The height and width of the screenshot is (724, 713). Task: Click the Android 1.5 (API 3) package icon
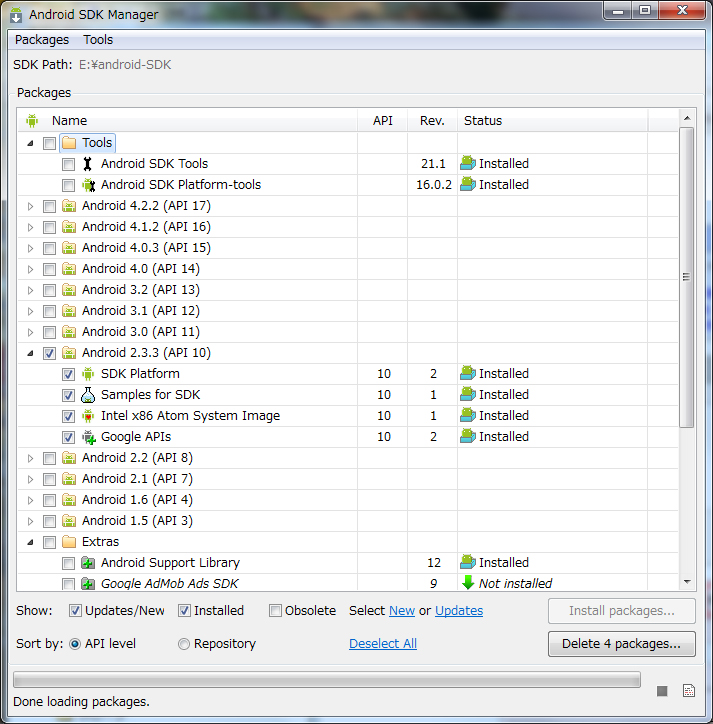(69, 521)
